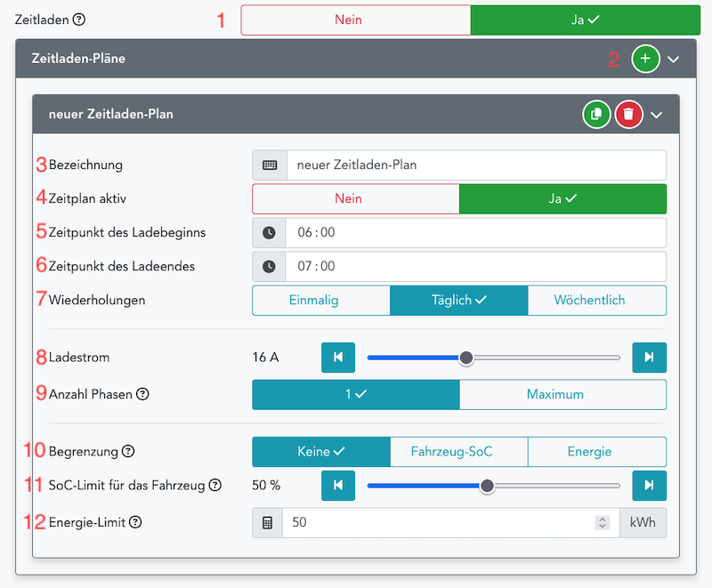Screen dimensions: 712x588
Task: Enable Zeitplan aktiv with Ja
Action: pyautogui.click(x=562, y=198)
